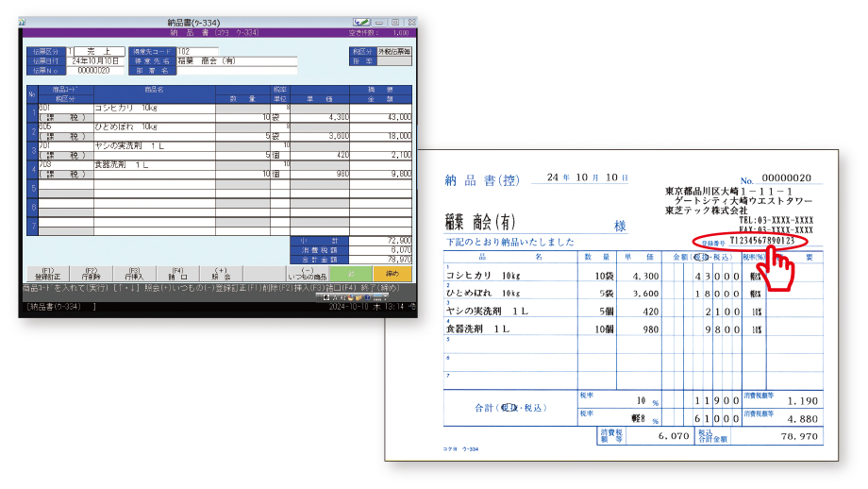Click amount 2,100 in row 3
This screenshot has height=489, width=868.
pyautogui.click(x=401, y=155)
